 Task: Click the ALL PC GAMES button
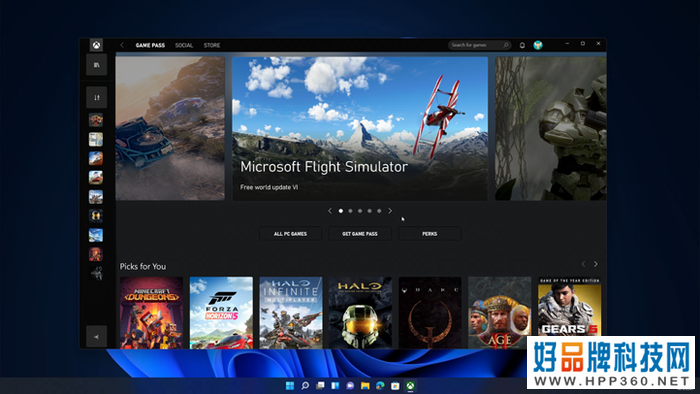pos(290,234)
